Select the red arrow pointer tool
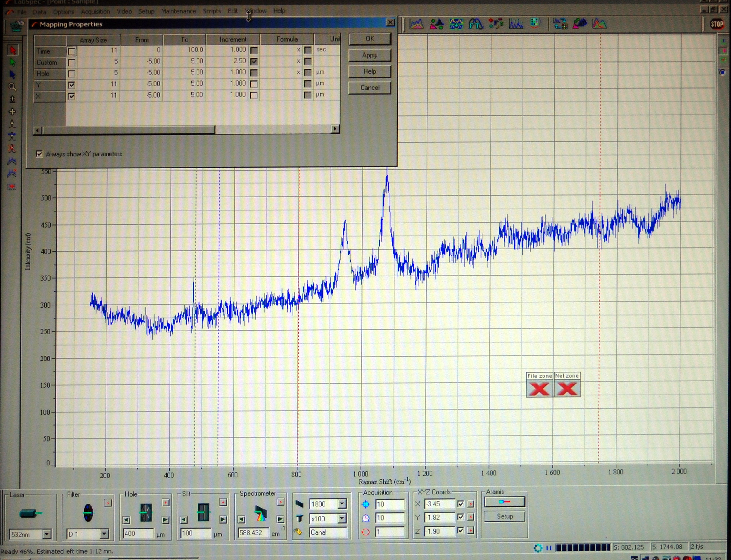The height and width of the screenshot is (560, 731). pos(12,50)
